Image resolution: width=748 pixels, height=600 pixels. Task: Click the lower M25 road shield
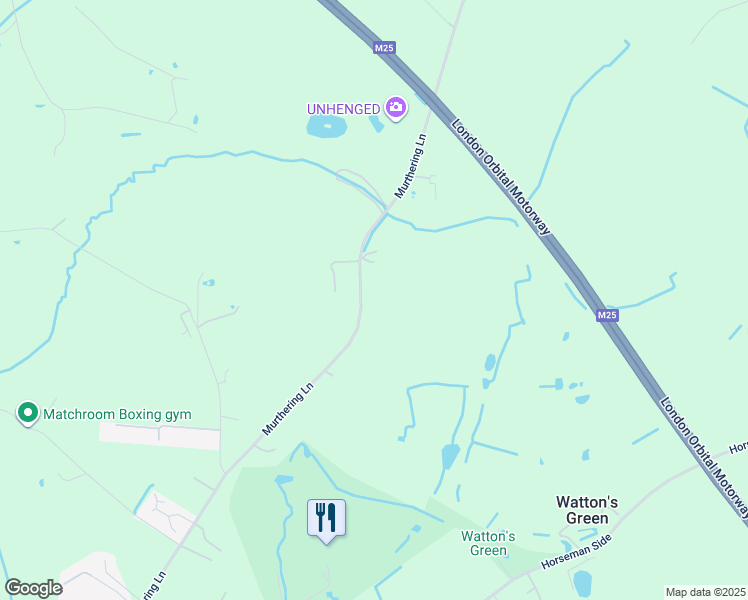point(607,315)
